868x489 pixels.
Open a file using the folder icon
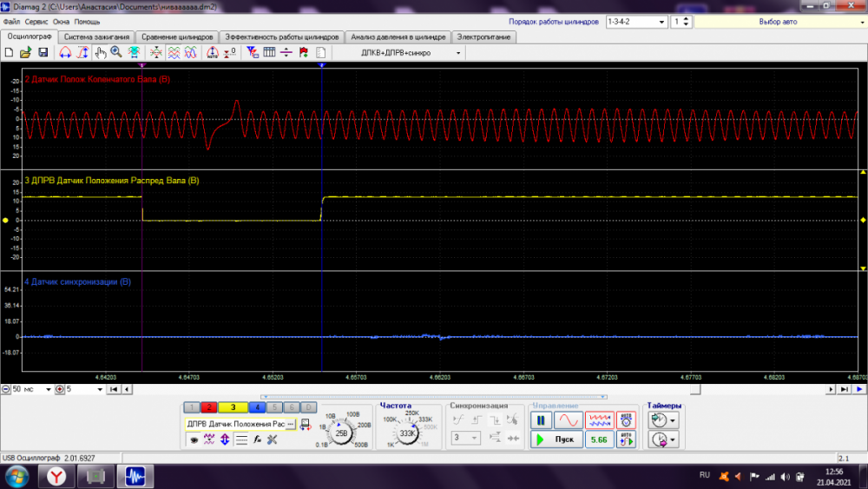pos(26,53)
